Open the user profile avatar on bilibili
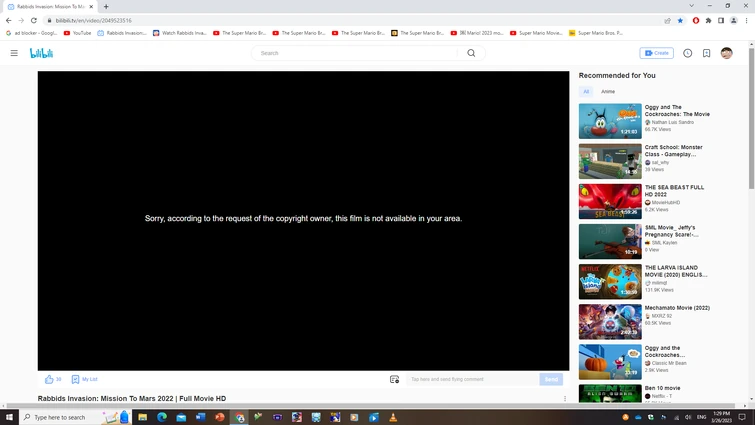This screenshot has width=755, height=425. point(727,53)
